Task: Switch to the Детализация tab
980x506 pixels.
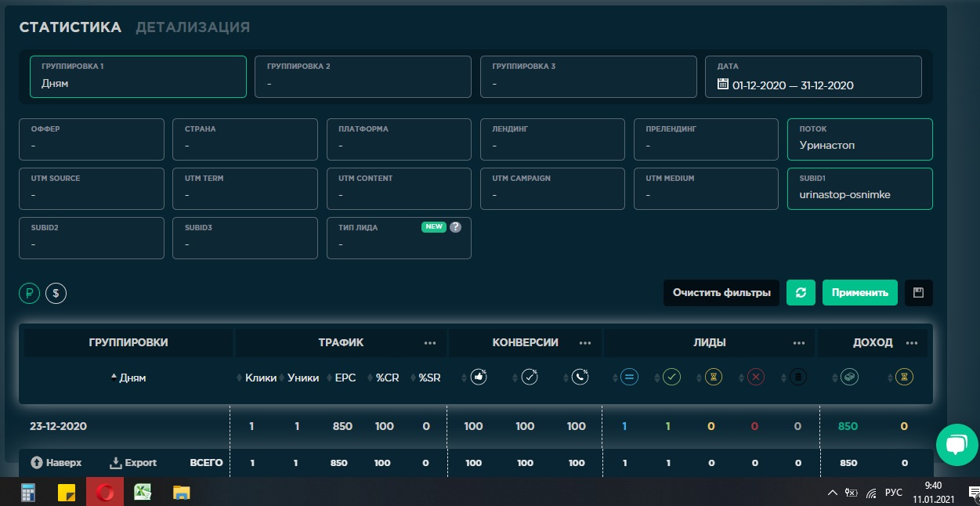Action: [193, 27]
